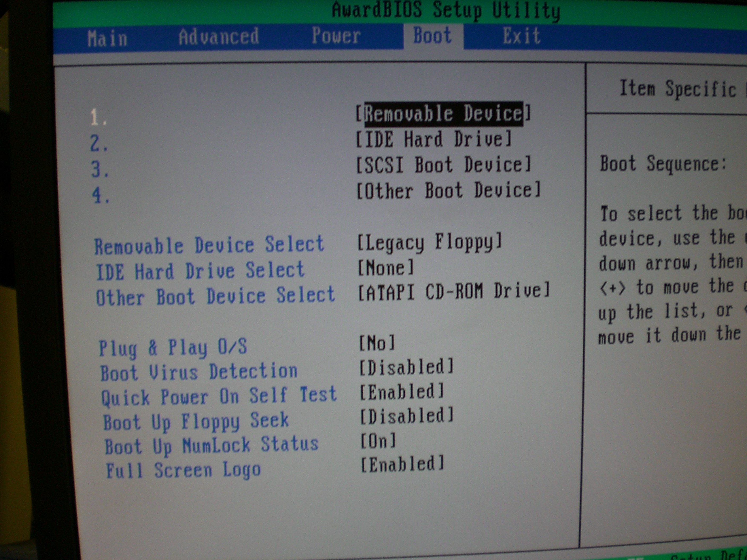The width and height of the screenshot is (747, 560).
Task: Click the Boot Up Floppy Seek label
Action: click(196, 422)
